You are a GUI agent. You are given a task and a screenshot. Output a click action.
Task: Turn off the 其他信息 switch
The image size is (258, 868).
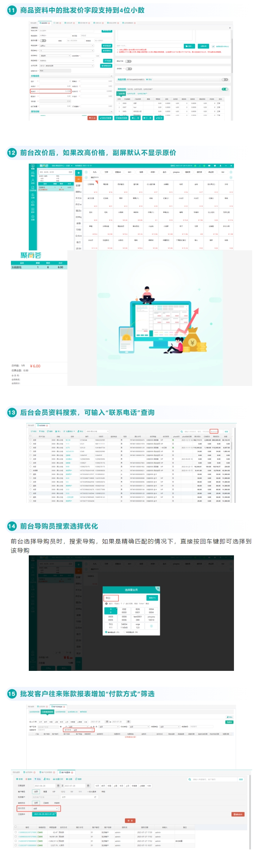[x=224, y=89]
